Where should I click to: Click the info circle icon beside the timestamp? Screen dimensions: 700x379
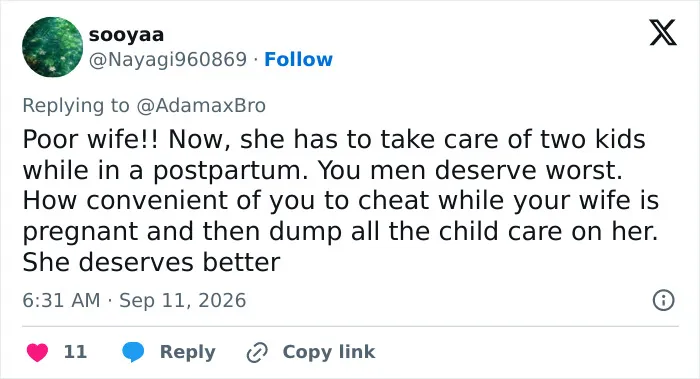[663, 300]
